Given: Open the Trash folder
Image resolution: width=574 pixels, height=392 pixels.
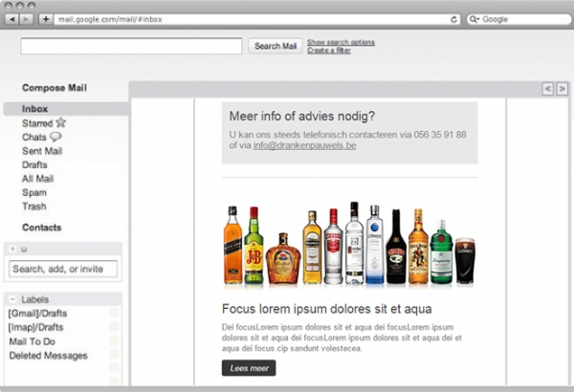Looking at the screenshot, I should [x=34, y=207].
